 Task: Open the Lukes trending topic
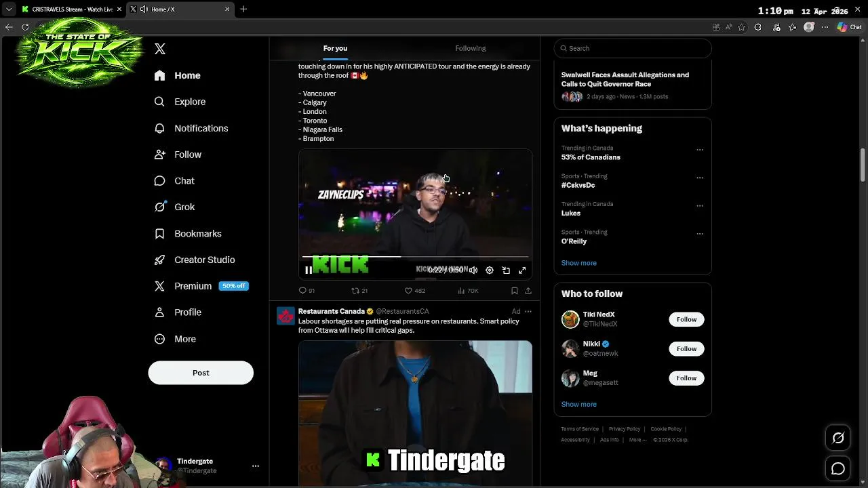point(571,213)
